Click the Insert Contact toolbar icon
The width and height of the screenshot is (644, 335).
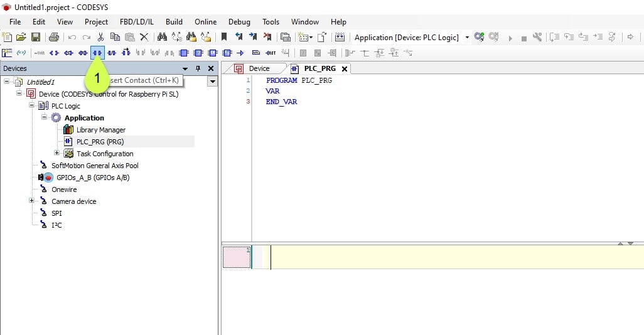click(97, 53)
